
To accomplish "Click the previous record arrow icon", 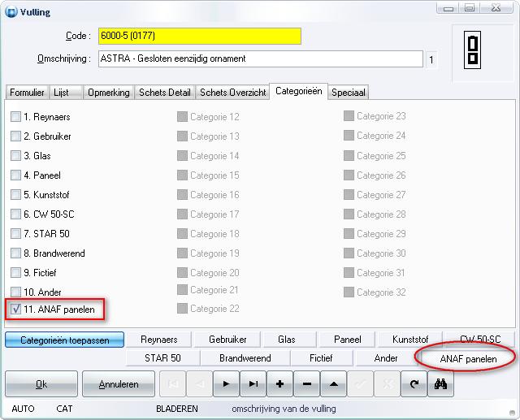I will point(200,384).
